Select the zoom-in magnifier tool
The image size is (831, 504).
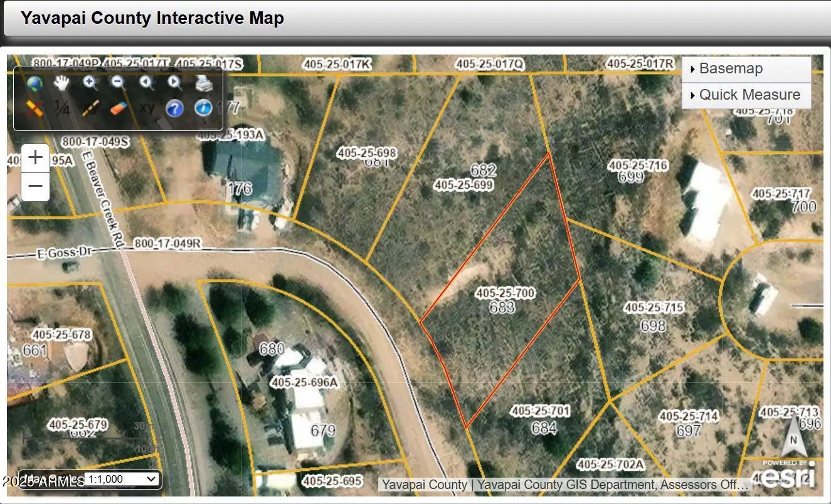coord(90,83)
